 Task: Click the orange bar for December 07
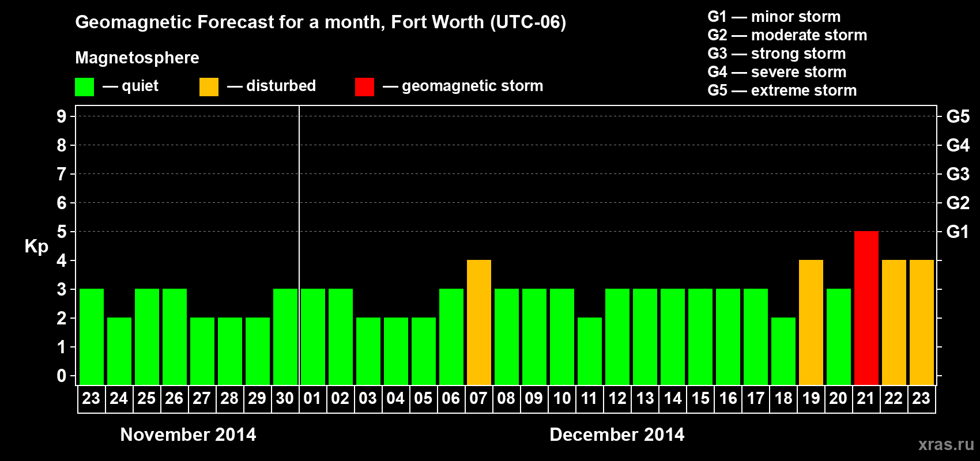point(479,322)
